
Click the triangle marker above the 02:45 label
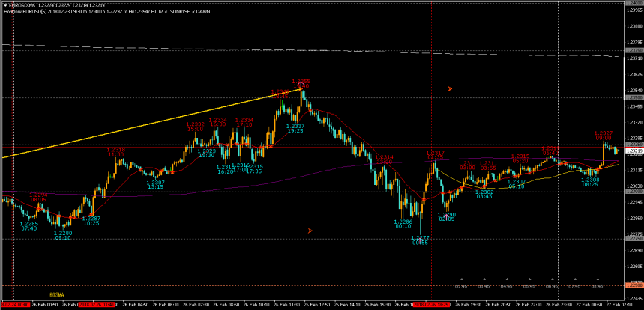coord(461,279)
